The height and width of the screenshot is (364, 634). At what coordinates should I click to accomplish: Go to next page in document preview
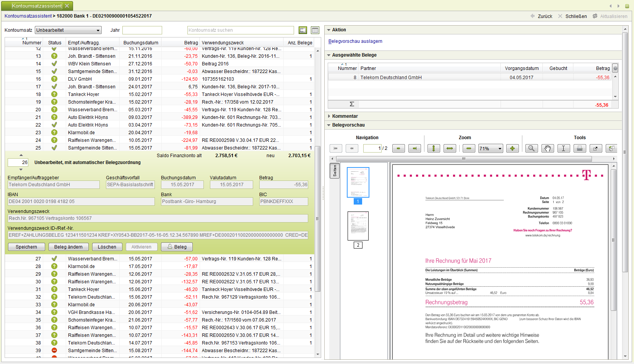398,148
